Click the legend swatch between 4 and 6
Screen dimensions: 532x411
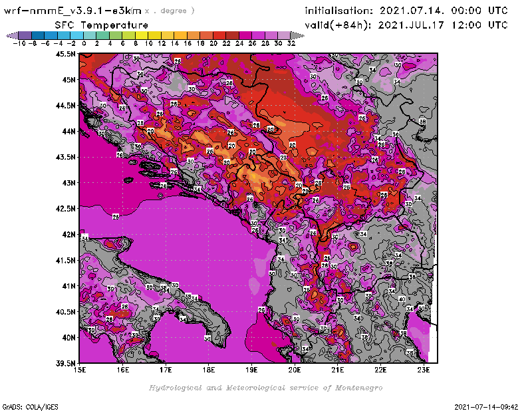(115, 35)
